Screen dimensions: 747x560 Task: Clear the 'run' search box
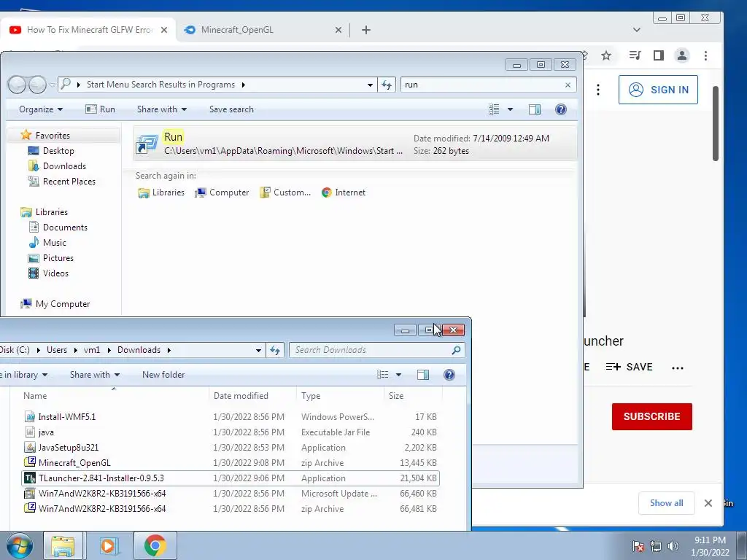pos(568,85)
